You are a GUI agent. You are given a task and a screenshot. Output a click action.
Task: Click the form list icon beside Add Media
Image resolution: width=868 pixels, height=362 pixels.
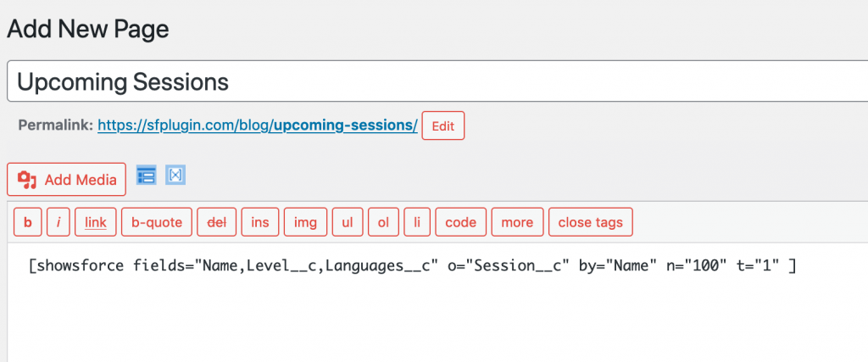[146, 175]
